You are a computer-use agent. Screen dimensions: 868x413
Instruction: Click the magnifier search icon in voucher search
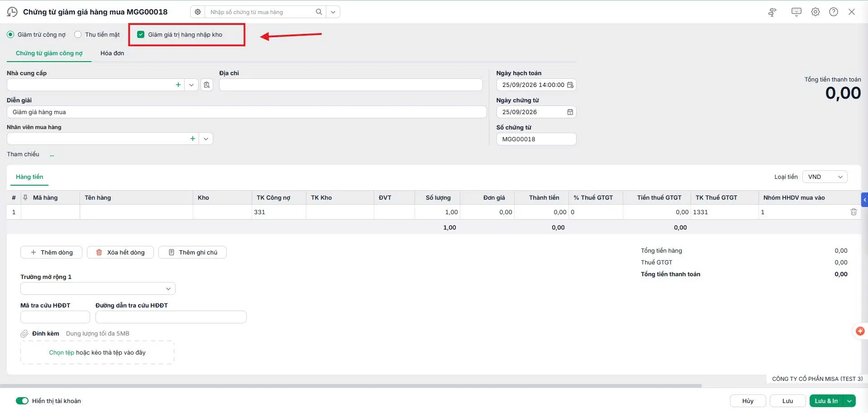point(319,12)
